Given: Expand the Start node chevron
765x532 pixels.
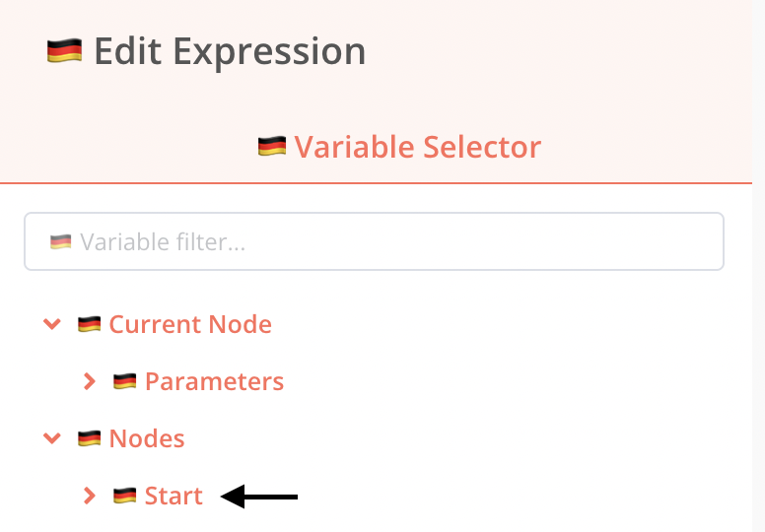Looking at the screenshot, I should pos(89,496).
